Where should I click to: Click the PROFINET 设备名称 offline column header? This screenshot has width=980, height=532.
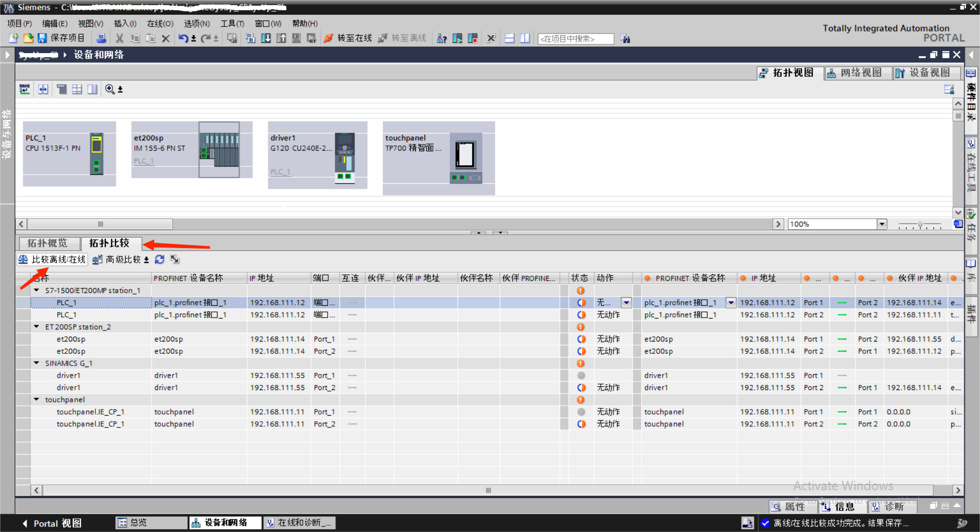(x=199, y=278)
